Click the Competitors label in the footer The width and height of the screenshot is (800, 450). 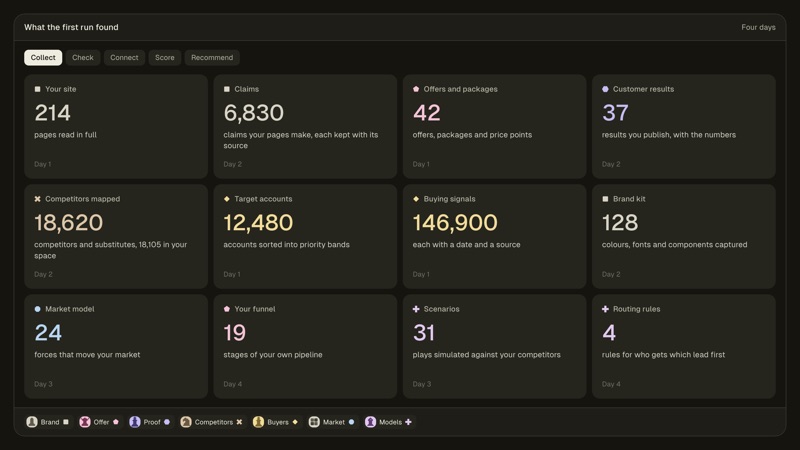pyautogui.click(x=214, y=422)
